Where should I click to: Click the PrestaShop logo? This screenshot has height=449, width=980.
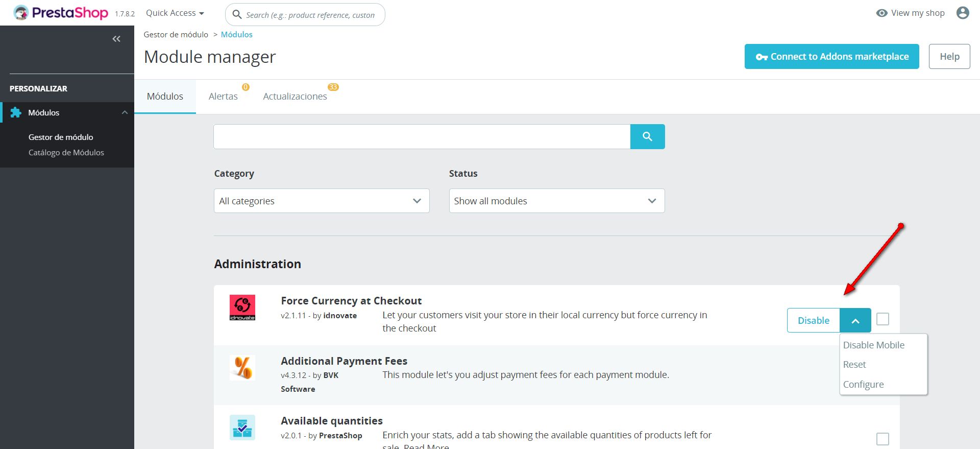(61, 13)
